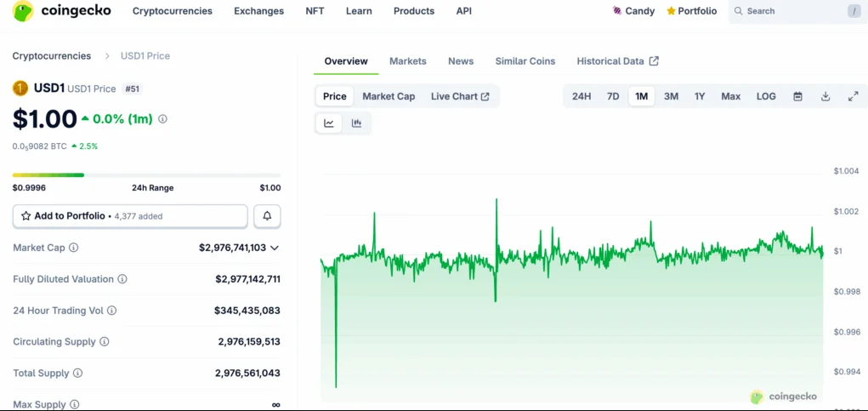Click the #51 rank badge
This screenshot has height=411, width=868.
tap(132, 88)
